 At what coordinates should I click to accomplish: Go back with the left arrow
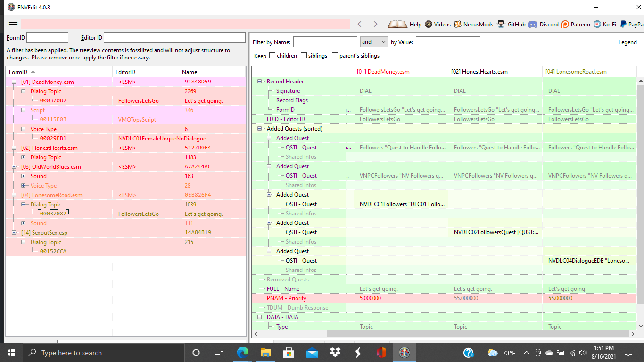coord(360,24)
